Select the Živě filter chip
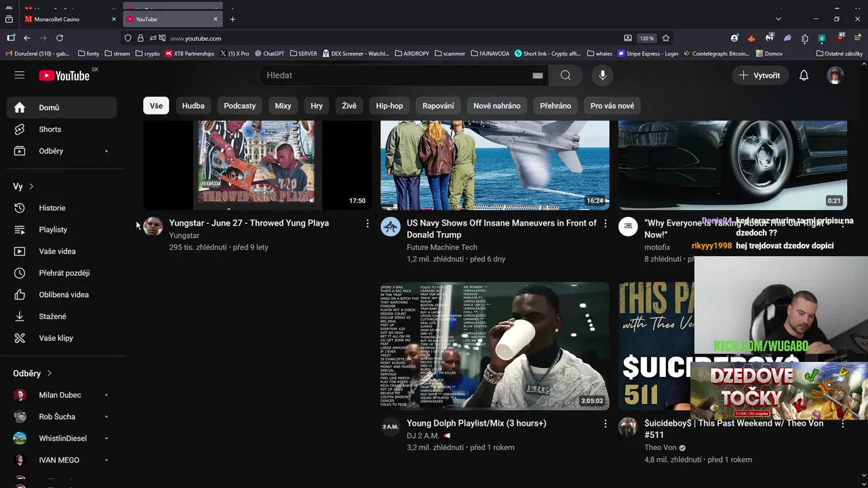Image resolution: width=868 pixels, height=488 pixels. tap(349, 106)
